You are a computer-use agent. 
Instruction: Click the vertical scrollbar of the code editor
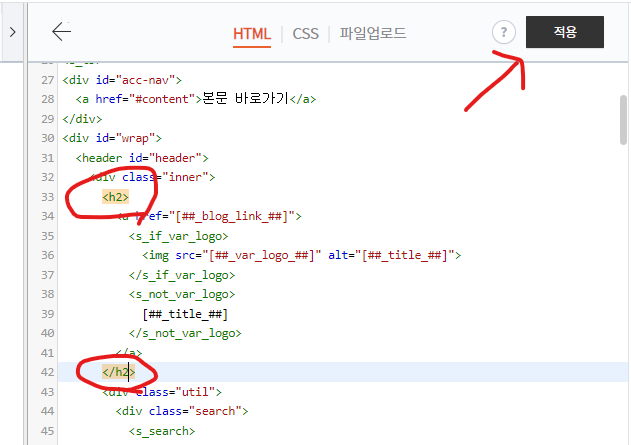click(623, 120)
